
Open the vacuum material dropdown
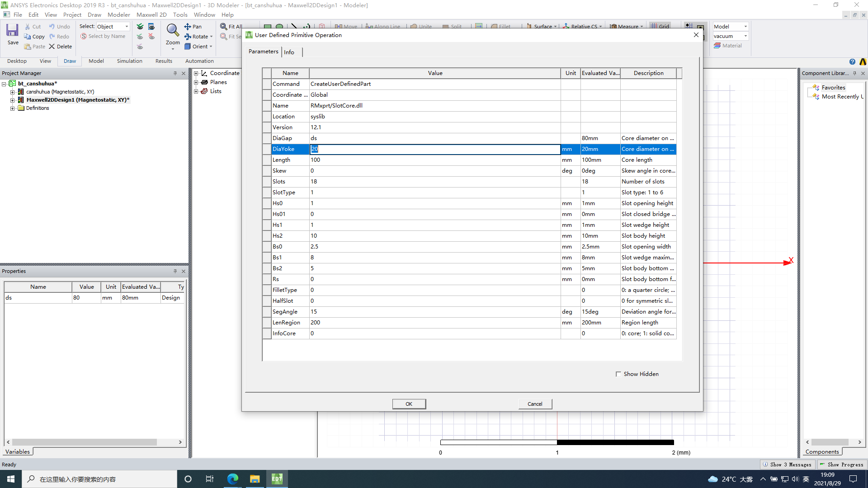745,36
